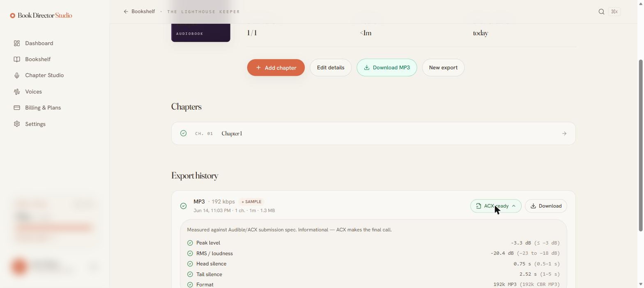Click the Add chapter button
Viewport: 644px width, 288px height.
pos(276,68)
